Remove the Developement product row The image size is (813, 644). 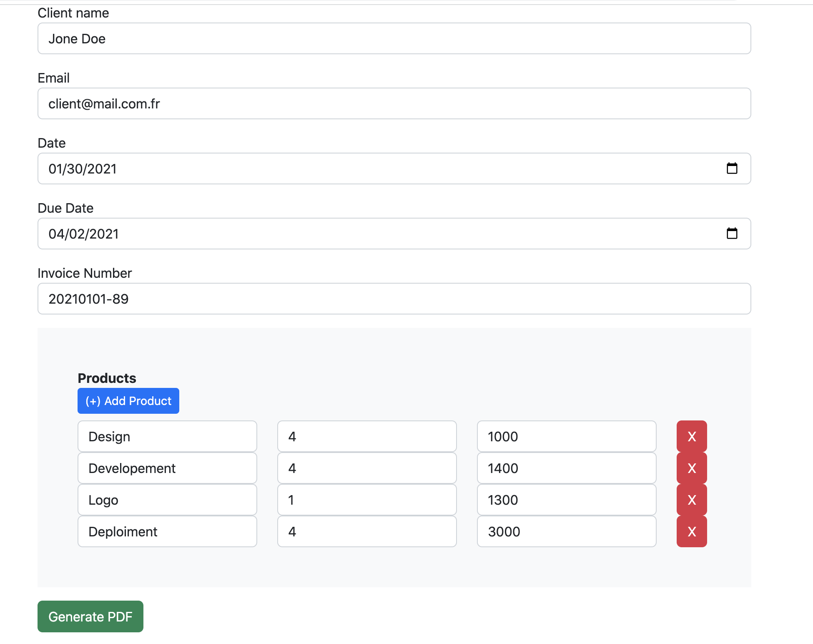tap(692, 468)
